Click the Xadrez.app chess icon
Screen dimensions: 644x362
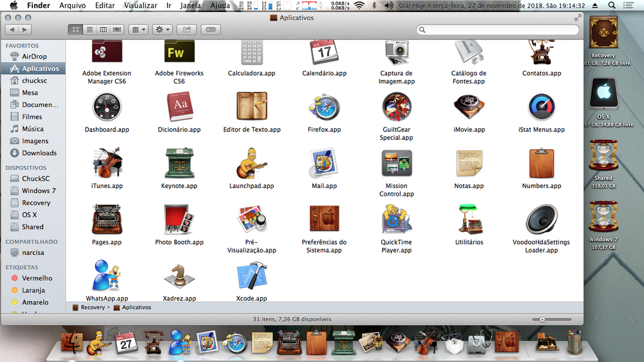(x=179, y=276)
